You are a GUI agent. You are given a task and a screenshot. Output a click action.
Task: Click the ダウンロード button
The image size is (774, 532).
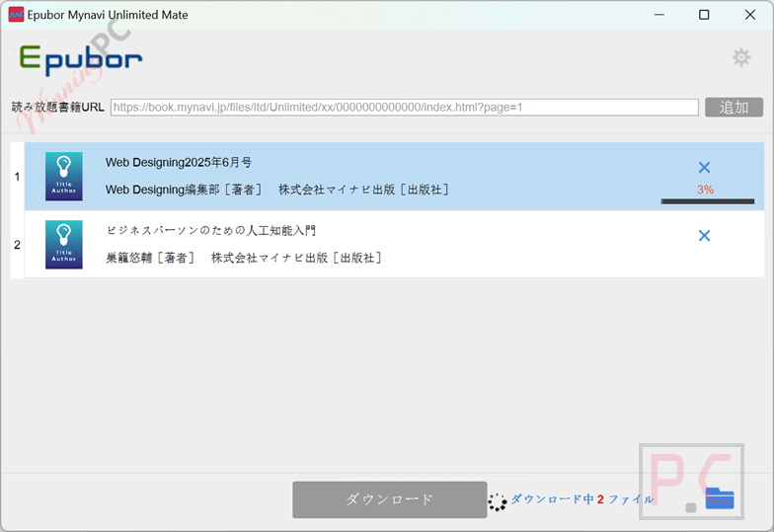(389, 499)
